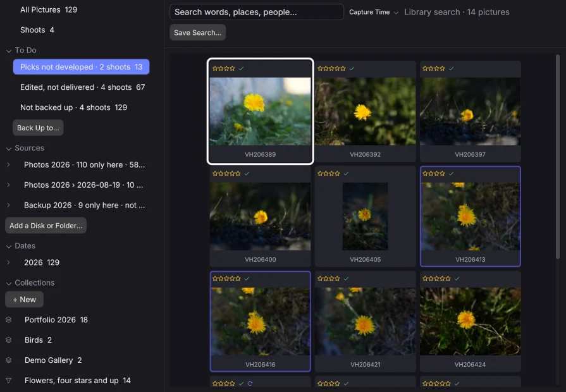Toggle the pick checkmark on VH206405
This screenshot has height=392, width=566.
346,173
